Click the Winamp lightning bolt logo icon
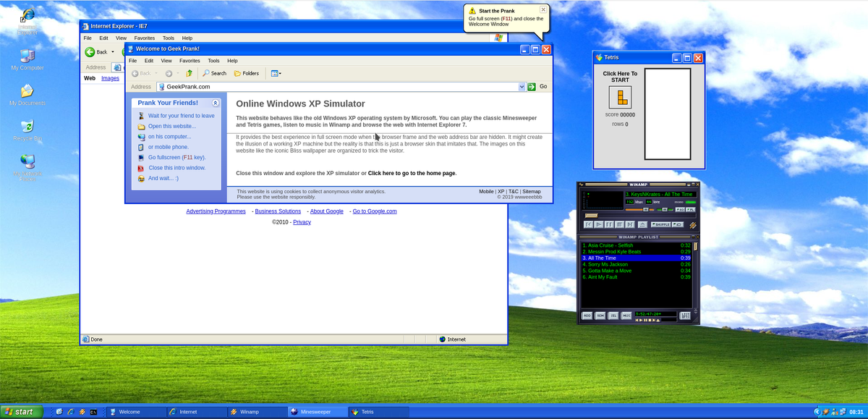Viewport: 868px width, 419px height. (693, 225)
